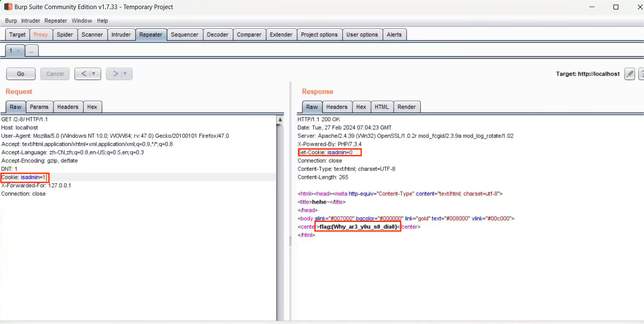This screenshot has width=644, height=324.
Task: Click the Burp Suite logo icon in title bar
Action: click(8, 7)
